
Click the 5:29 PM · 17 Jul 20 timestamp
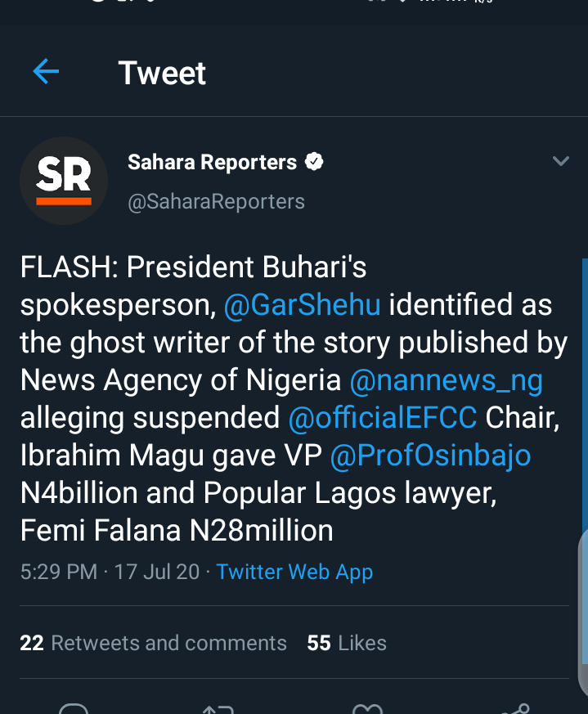[110, 572]
